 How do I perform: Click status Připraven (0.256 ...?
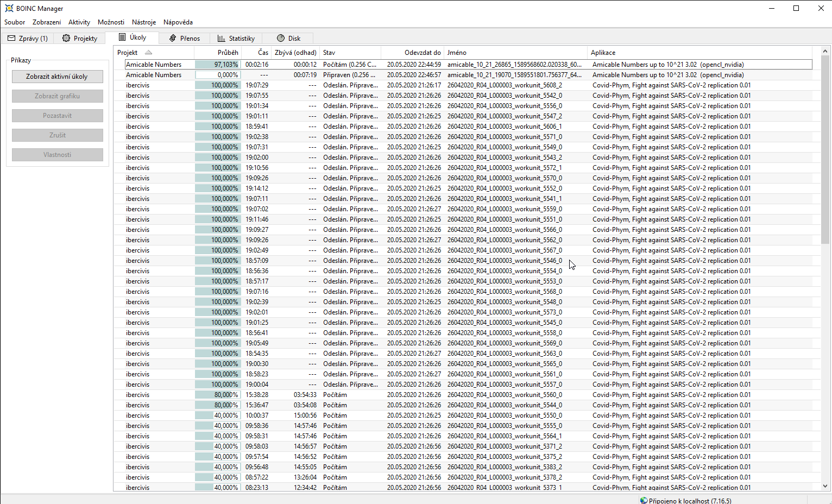tap(350, 75)
